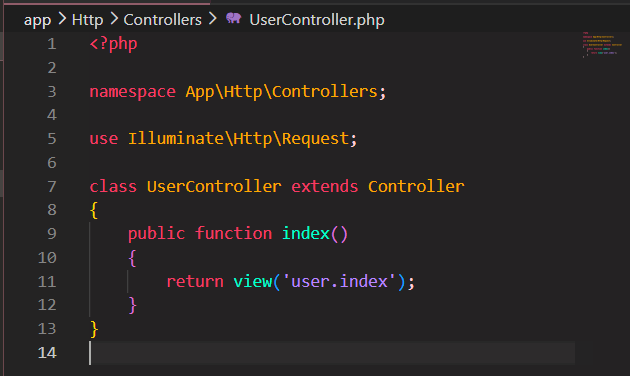The height and width of the screenshot is (376, 630).
Task: Click line number 14 in gutter
Action: 47,353
